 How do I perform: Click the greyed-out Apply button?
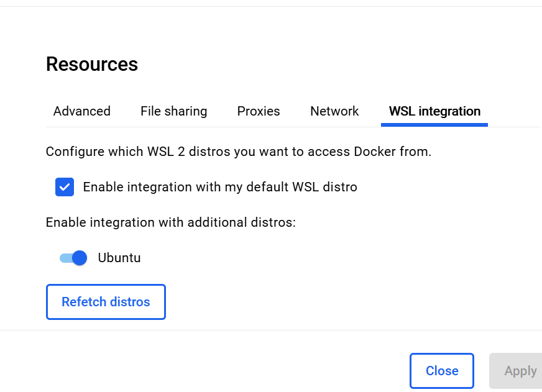518,371
